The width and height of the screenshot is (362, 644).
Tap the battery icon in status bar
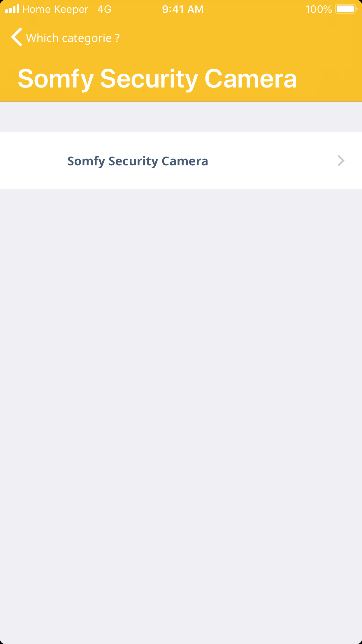346,9
